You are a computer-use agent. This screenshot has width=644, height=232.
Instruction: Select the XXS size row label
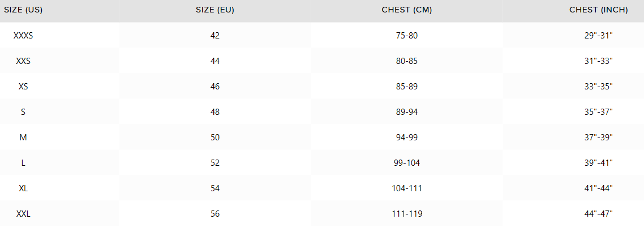pyautogui.click(x=23, y=61)
